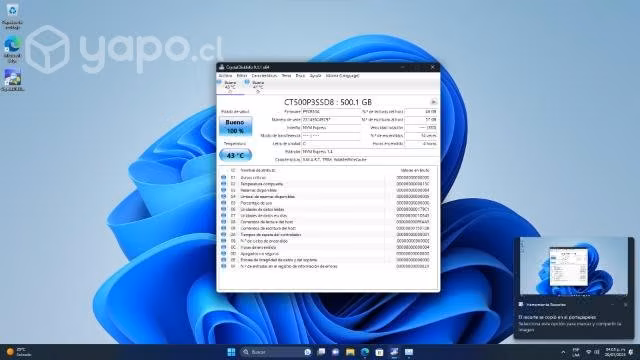Click the next disk arrow beside the drive title
640x360 pixels.
point(433,102)
